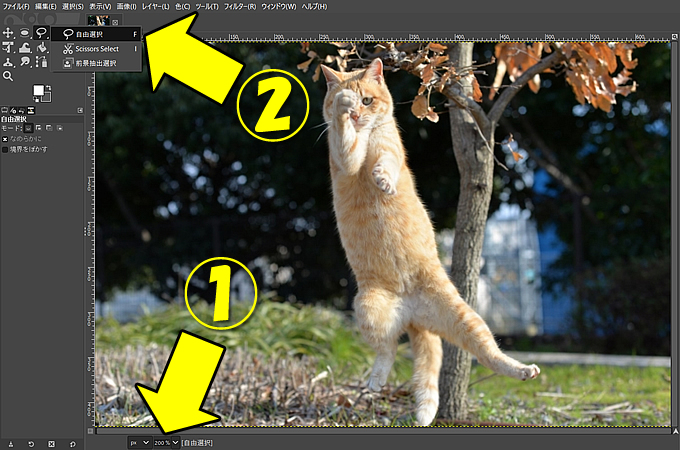The image size is (680, 450).
Task: Click zoom-on-resize icon at ruler top-right corner
Action: click(x=675, y=37)
